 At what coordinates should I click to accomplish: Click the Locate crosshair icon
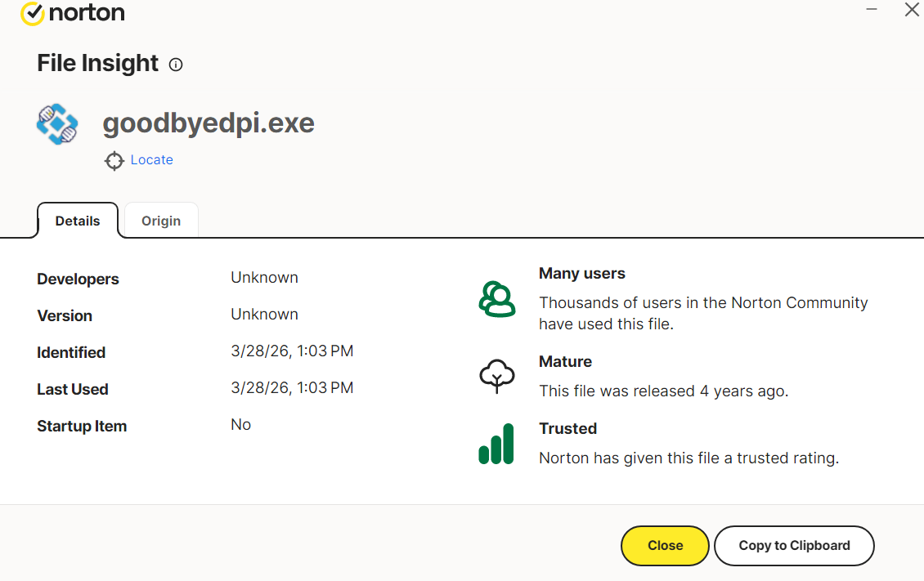point(114,161)
